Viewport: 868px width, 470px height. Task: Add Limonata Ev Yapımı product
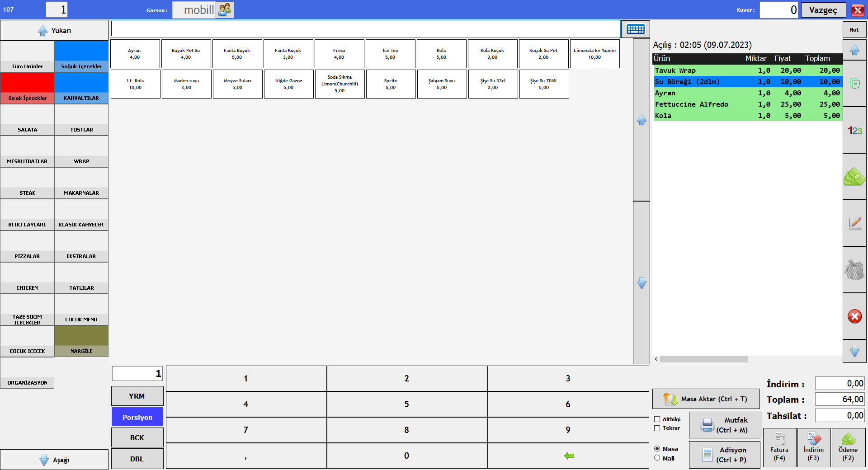click(594, 54)
